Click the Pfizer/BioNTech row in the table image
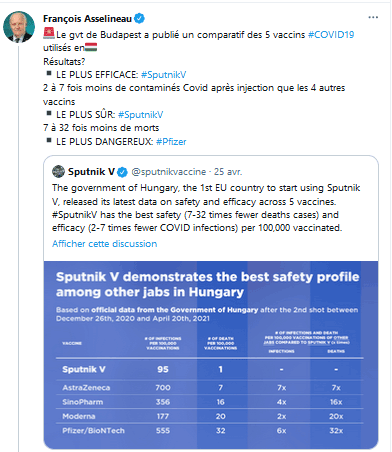Image resolution: width=392 pixels, height=452 pixels. coord(213,431)
